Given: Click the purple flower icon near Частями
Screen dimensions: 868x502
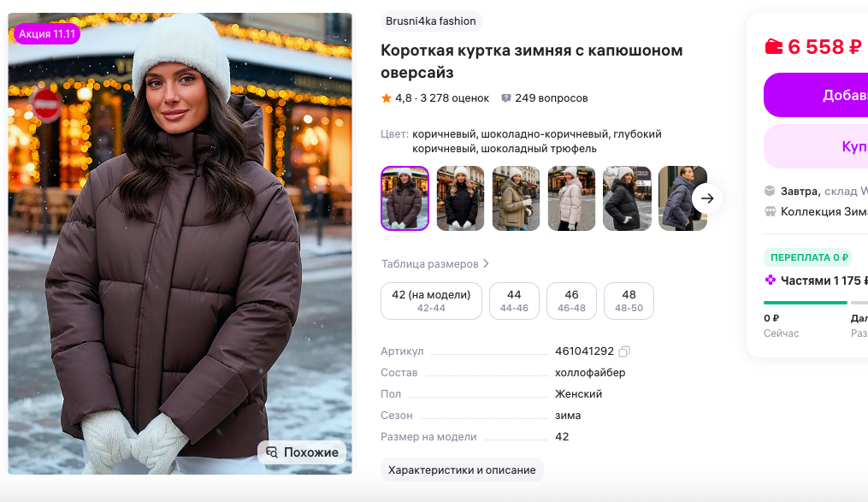Looking at the screenshot, I should [x=770, y=280].
